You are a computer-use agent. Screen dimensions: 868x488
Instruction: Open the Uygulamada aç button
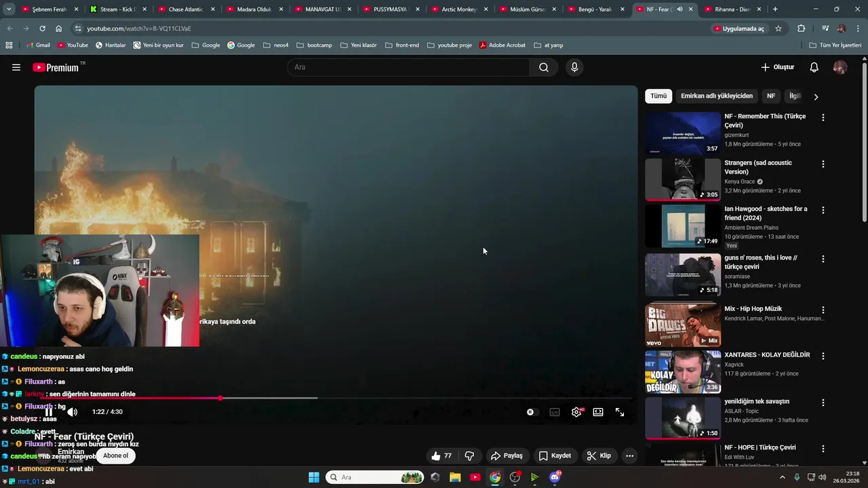pyautogui.click(x=739, y=28)
